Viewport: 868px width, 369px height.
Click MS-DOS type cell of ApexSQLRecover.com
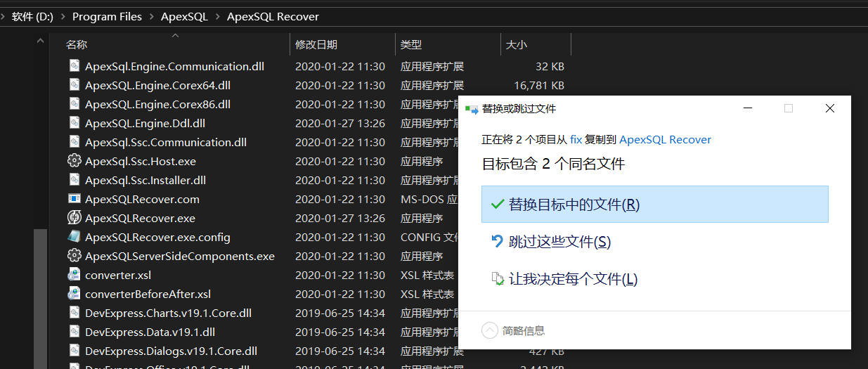429,200
